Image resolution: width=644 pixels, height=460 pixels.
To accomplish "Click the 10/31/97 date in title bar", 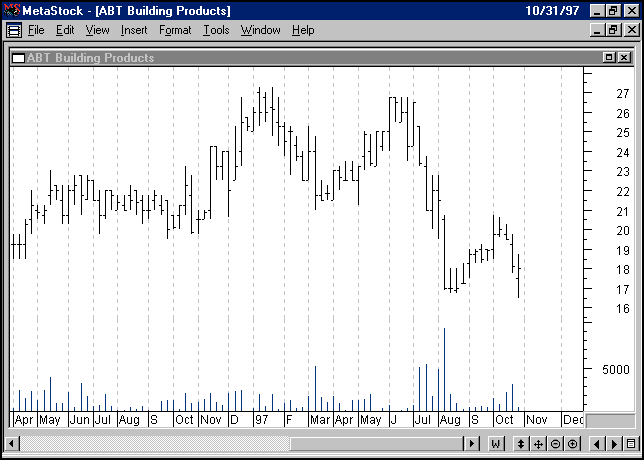I will (552, 11).
